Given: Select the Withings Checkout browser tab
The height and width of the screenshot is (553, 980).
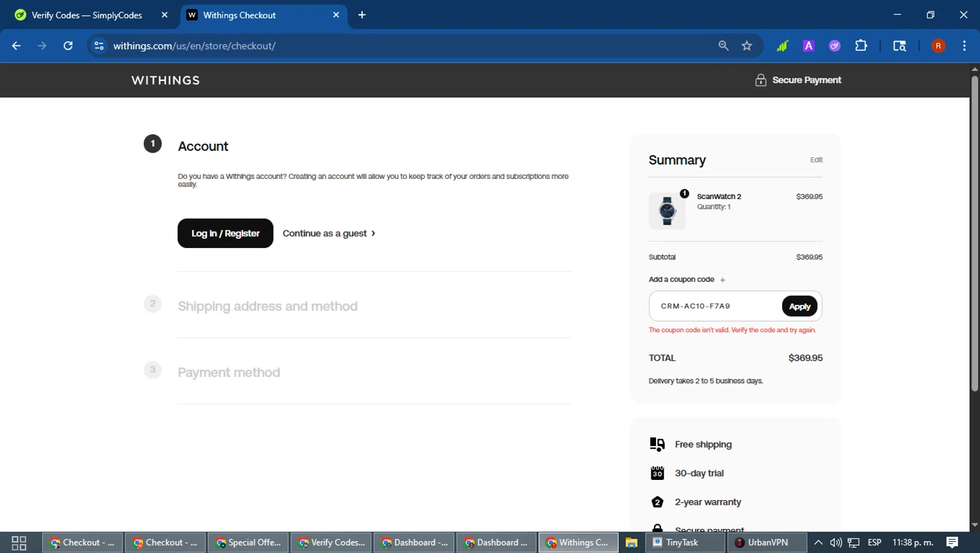Looking at the screenshot, I should point(264,15).
